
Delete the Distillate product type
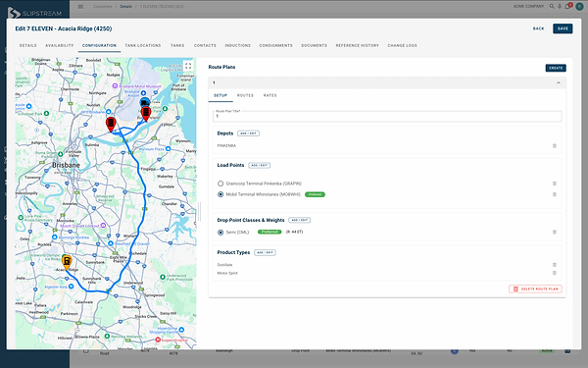(555, 265)
